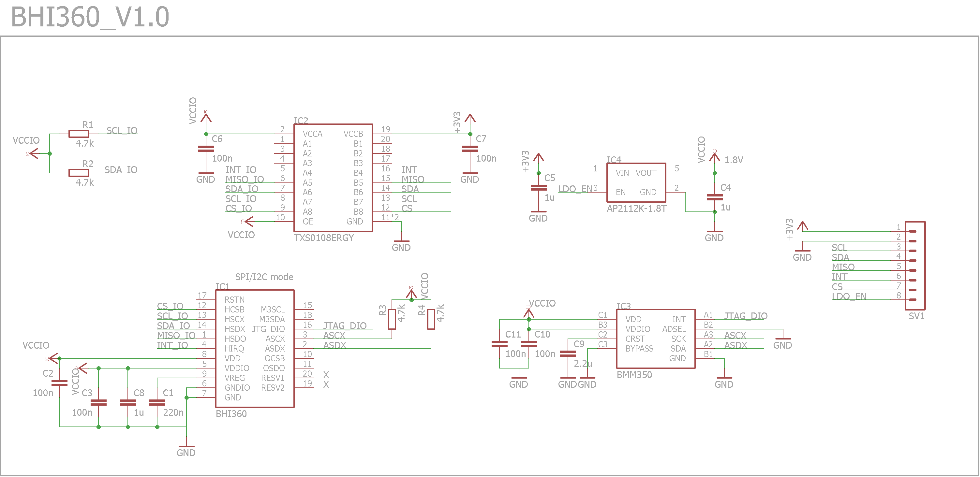Click the R1 resistor symbol

tap(79, 134)
